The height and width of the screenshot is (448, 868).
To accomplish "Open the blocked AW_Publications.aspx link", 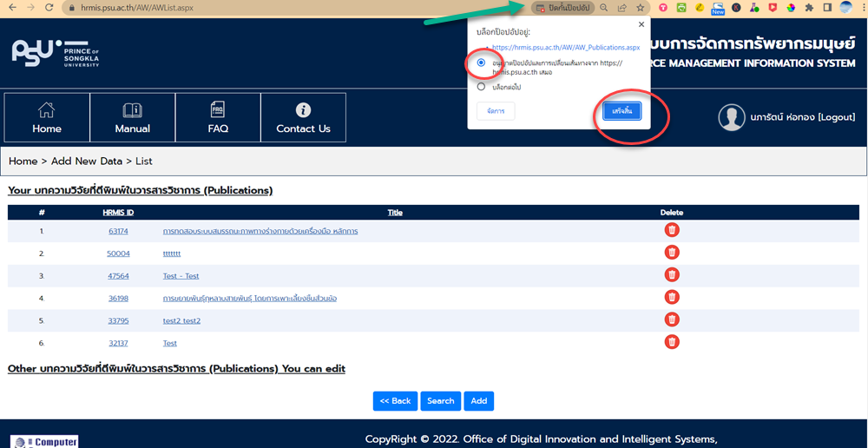I will [566, 48].
